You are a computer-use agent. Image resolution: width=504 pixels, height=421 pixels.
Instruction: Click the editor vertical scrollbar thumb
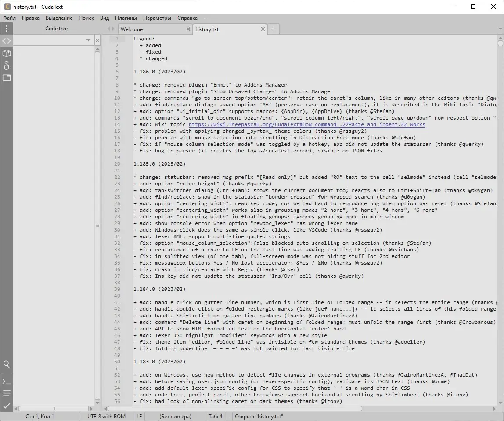[500, 43]
